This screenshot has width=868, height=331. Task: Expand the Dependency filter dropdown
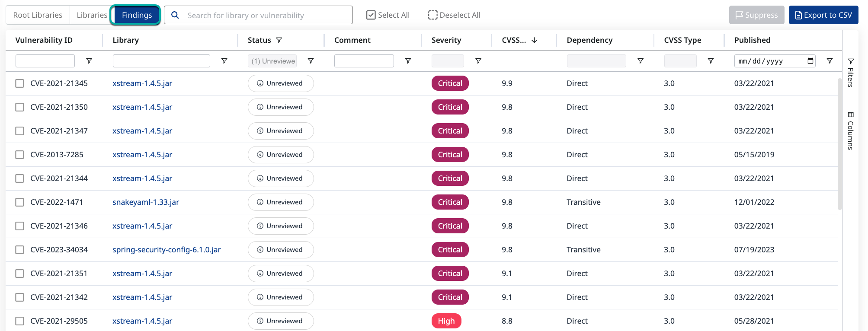(x=596, y=61)
